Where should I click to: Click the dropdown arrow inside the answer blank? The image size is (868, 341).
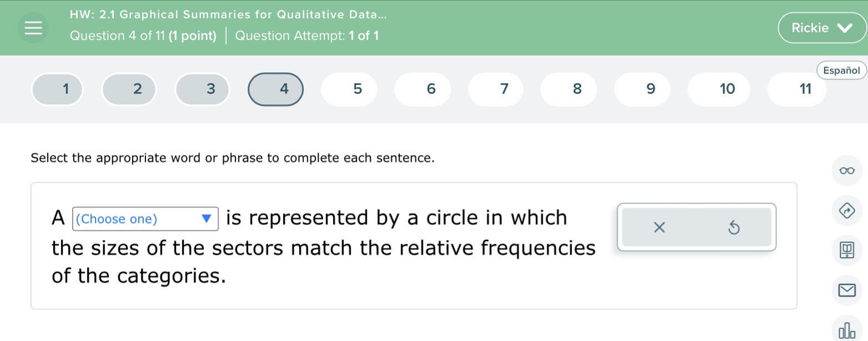pos(206,219)
